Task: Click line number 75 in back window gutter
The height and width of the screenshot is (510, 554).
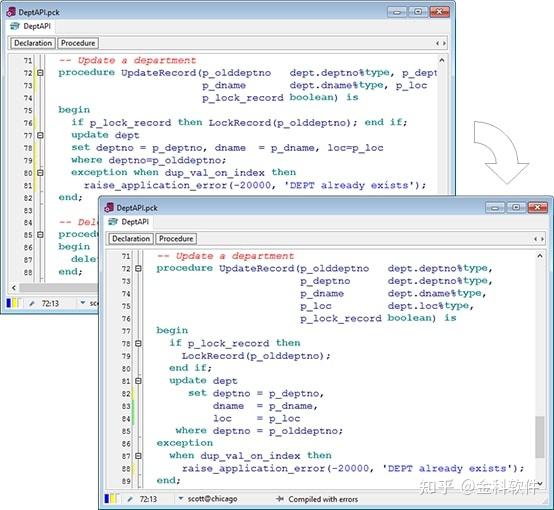Action: 28,110
